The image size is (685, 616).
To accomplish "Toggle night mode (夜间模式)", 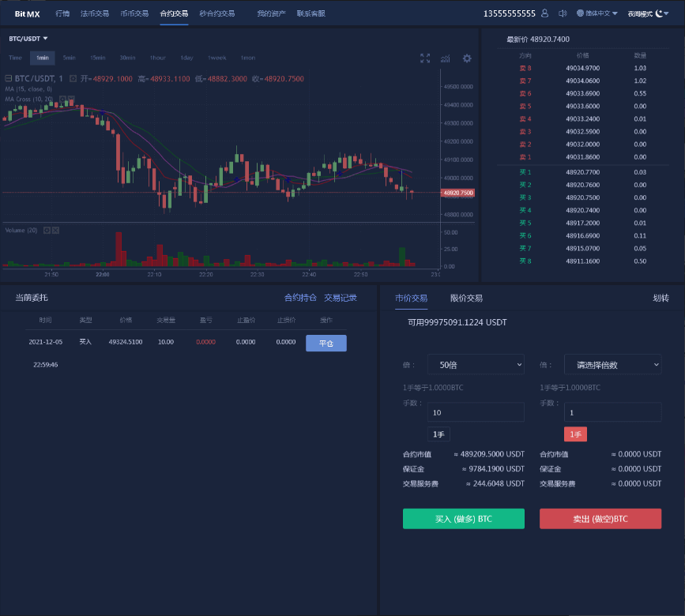I will tap(647, 13).
